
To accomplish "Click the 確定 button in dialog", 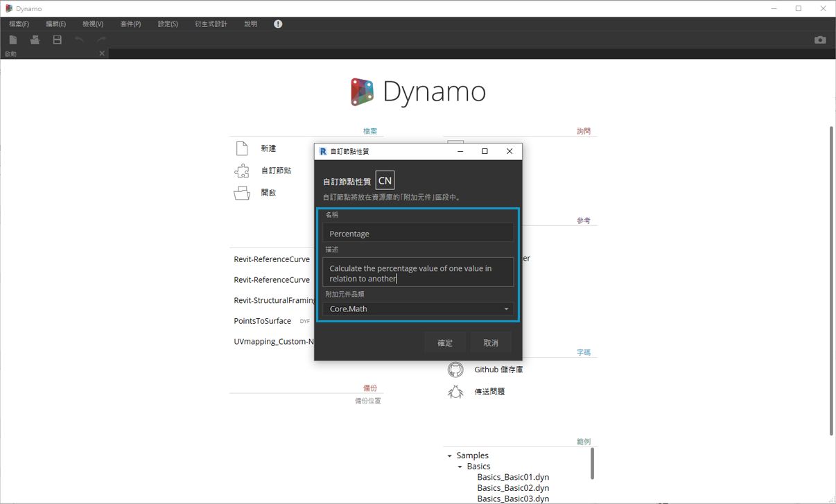I will pos(445,342).
